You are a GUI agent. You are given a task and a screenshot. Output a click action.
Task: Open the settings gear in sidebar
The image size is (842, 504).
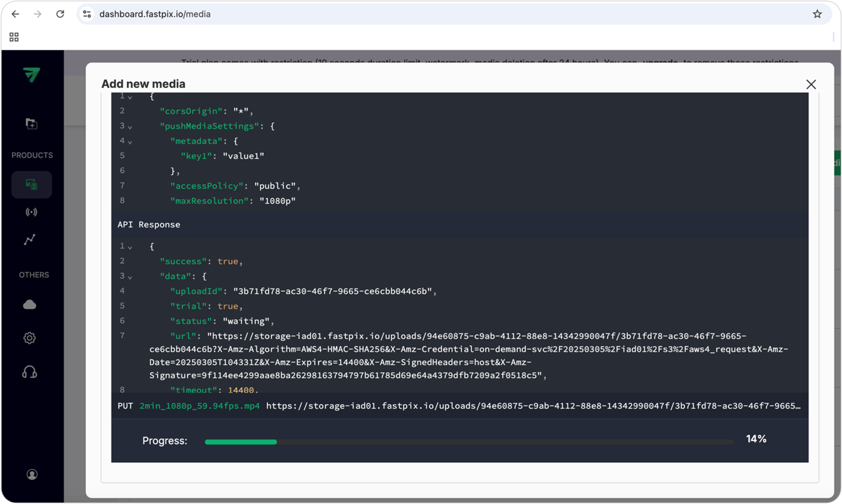point(30,338)
